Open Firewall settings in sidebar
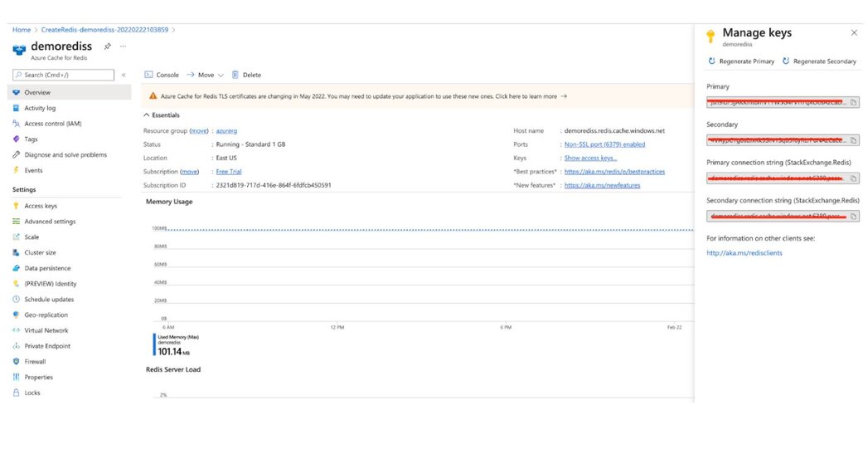Viewport: 868px width, 449px height. coord(35,362)
